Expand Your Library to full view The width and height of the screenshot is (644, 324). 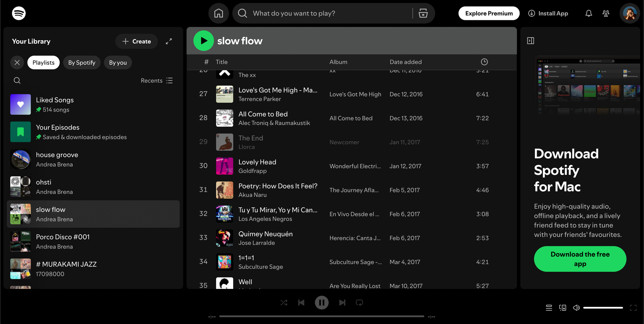click(x=169, y=41)
